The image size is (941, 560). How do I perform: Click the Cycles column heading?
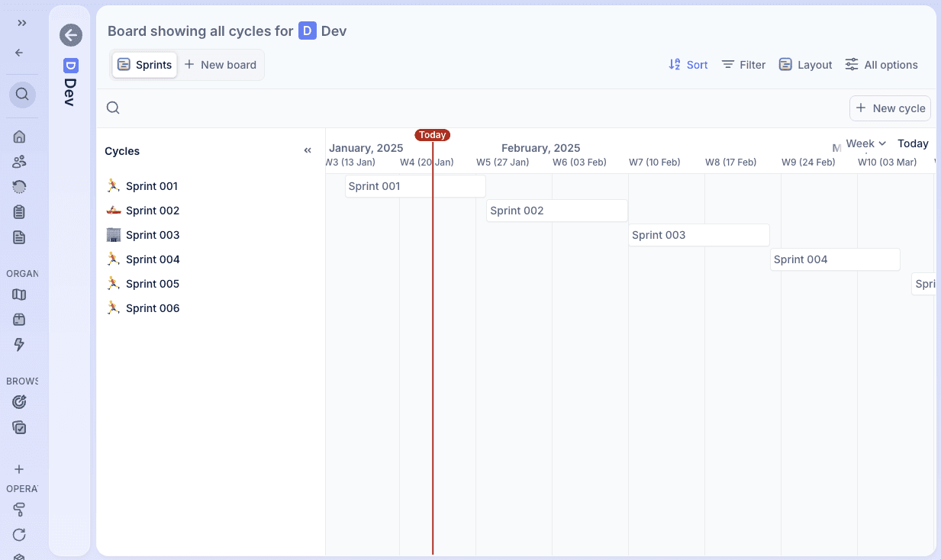pyautogui.click(x=122, y=151)
